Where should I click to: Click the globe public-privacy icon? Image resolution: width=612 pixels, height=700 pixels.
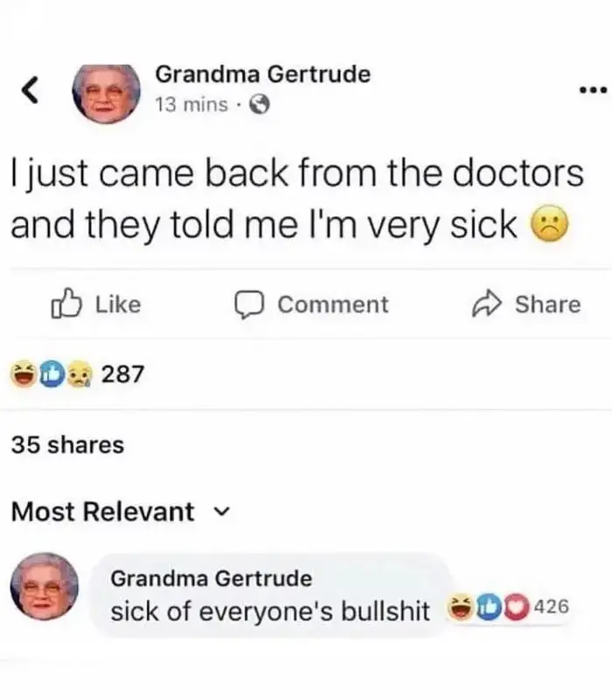259,105
